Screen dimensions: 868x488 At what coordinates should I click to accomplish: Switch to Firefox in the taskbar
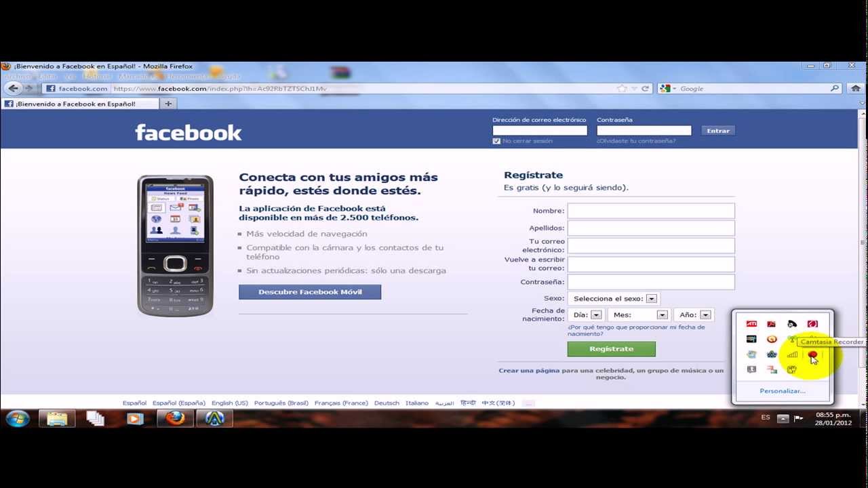point(175,418)
